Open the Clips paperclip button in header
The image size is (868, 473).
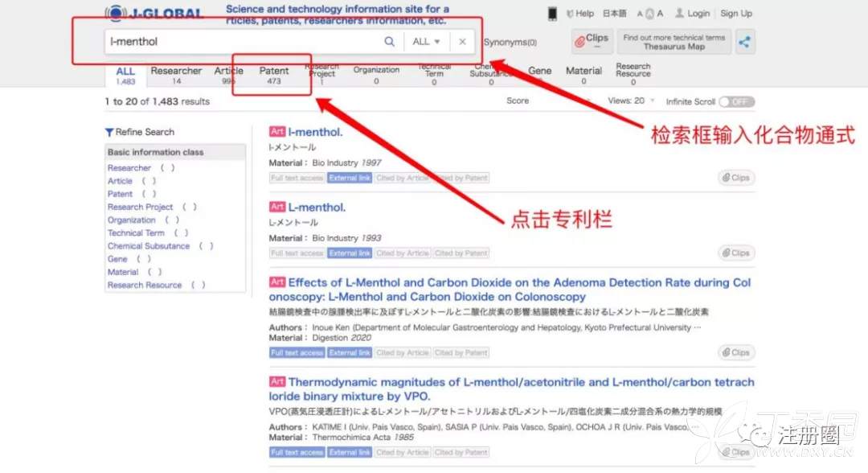click(x=592, y=42)
